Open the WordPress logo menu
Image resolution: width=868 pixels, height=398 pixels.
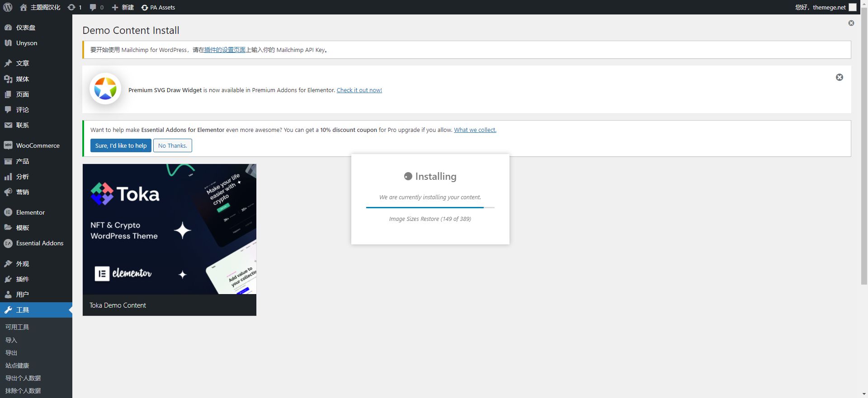point(8,7)
